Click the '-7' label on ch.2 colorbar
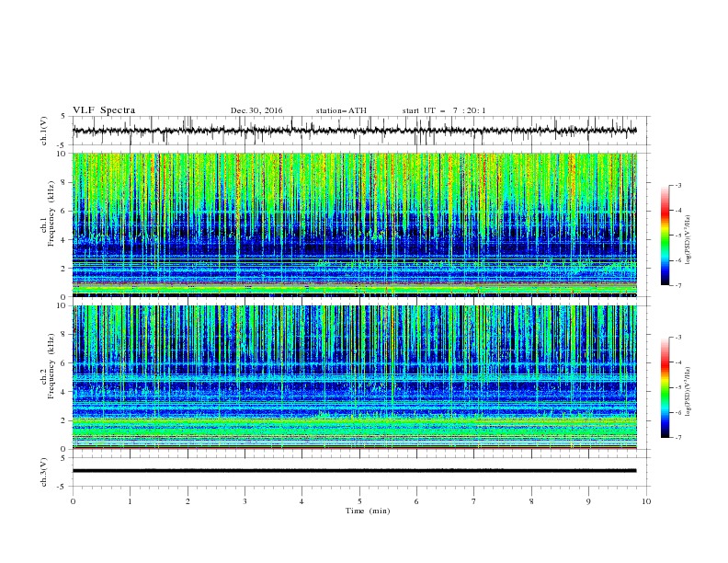 677,438
